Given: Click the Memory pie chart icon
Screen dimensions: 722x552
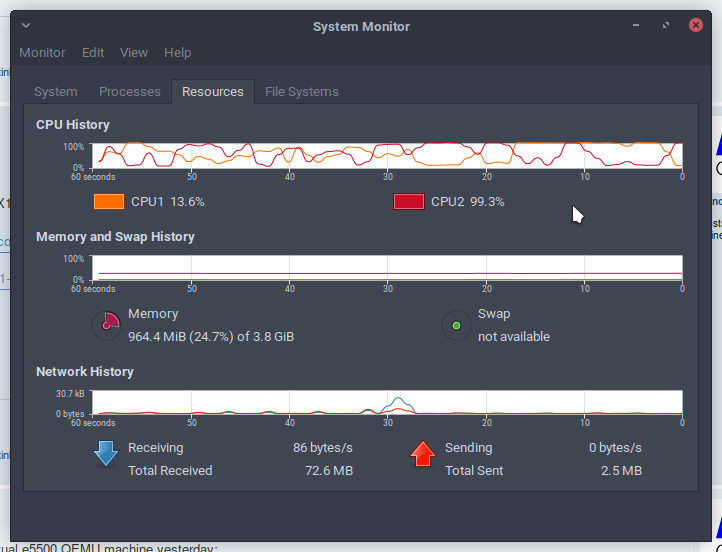Looking at the screenshot, I should 106,325.
